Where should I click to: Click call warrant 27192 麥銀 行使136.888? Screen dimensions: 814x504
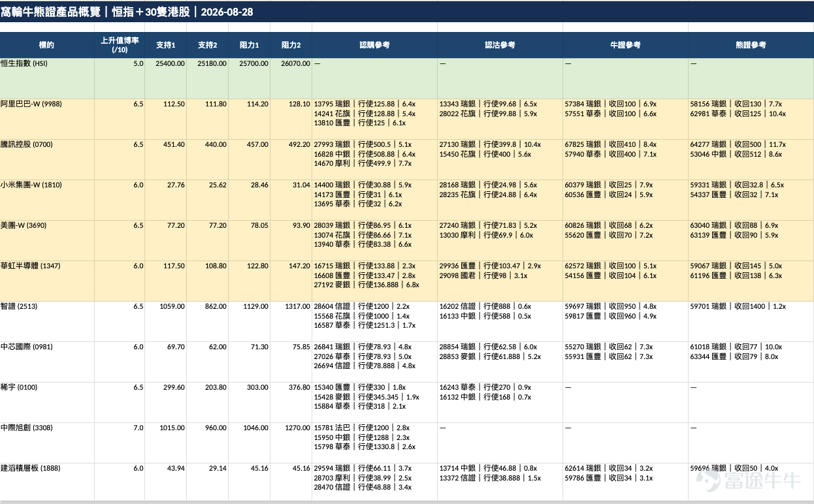(x=366, y=285)
